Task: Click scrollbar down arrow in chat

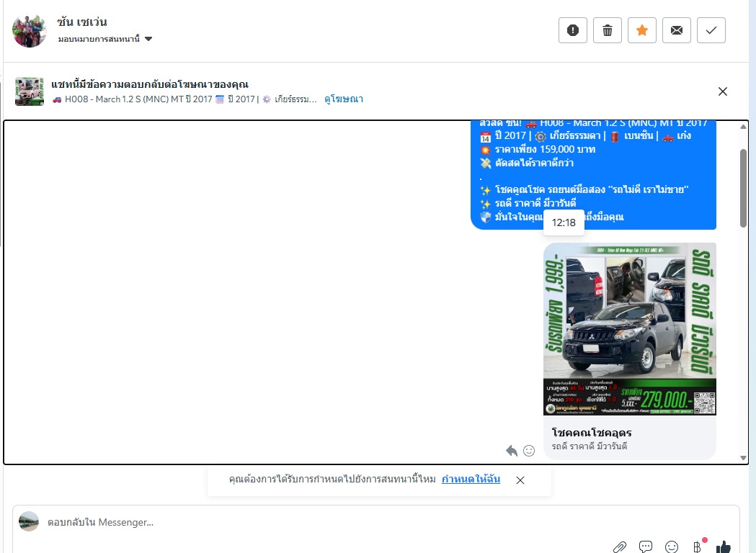Action: pos(743,458)
